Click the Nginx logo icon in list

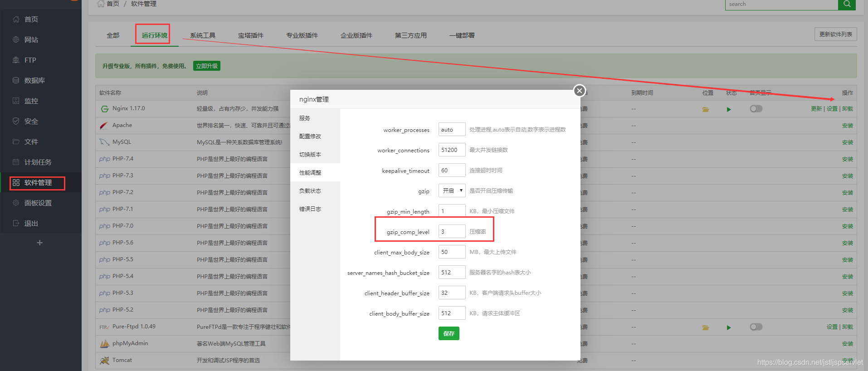point(105,109)
